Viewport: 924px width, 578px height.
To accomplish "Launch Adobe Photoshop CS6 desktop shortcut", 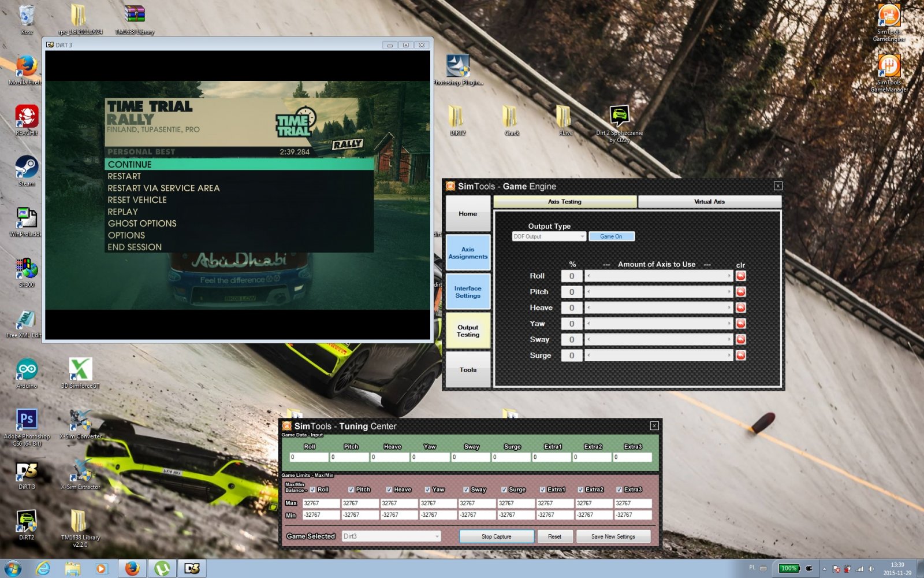I will tap(27, 428).
